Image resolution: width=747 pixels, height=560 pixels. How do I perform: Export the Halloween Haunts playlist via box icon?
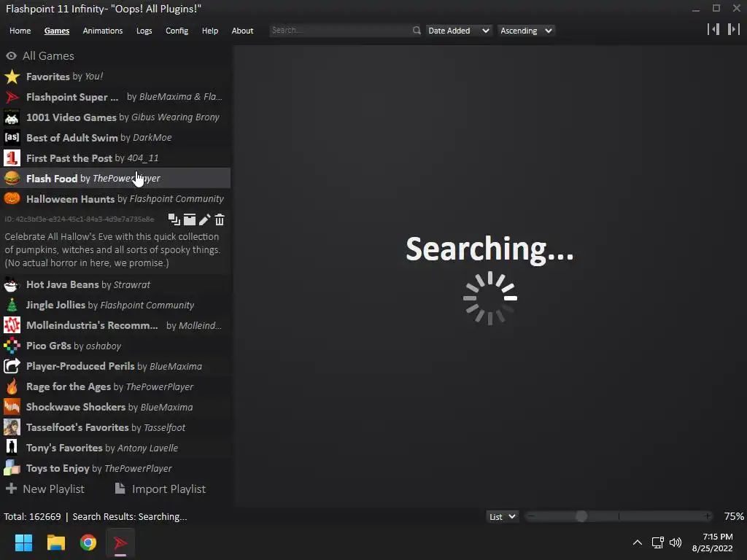pos(190,219)
